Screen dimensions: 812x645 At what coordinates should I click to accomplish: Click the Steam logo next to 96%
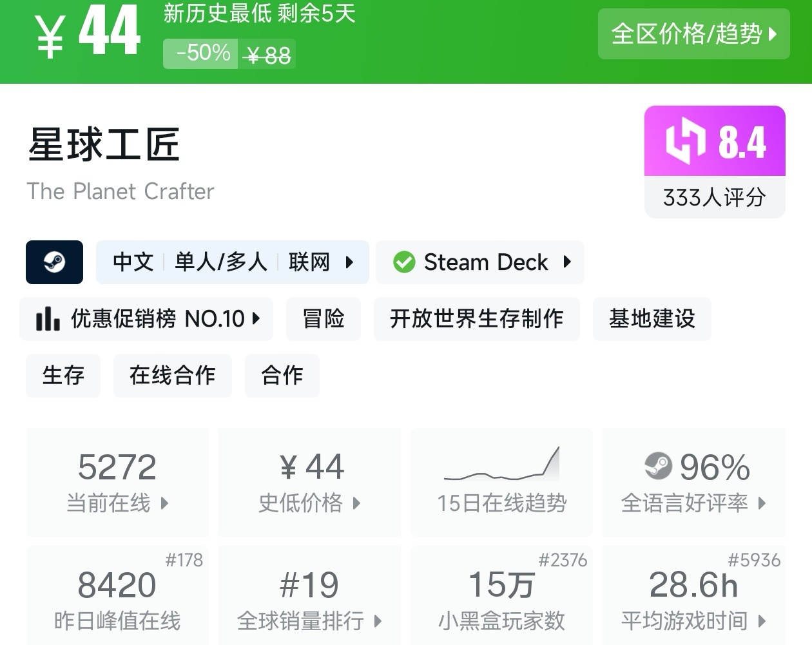pos(658,466)
